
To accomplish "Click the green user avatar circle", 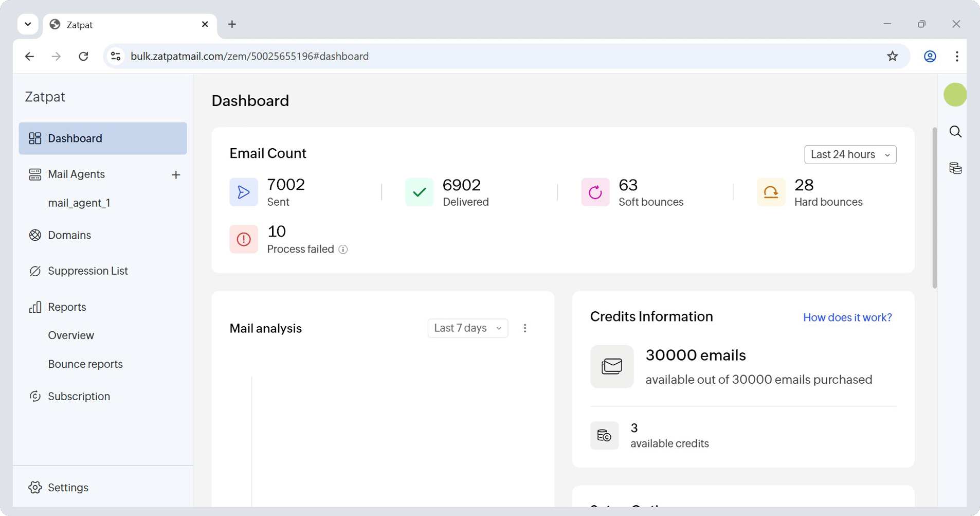I will click(x=955, y=95).
